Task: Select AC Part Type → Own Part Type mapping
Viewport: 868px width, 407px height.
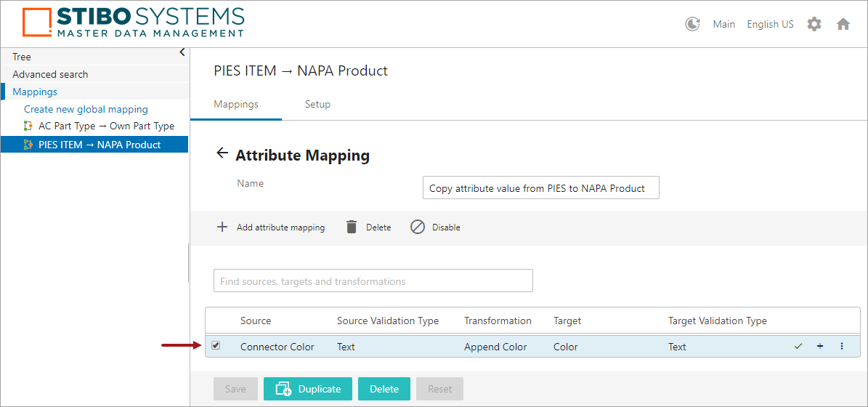Action: (106, 126)
